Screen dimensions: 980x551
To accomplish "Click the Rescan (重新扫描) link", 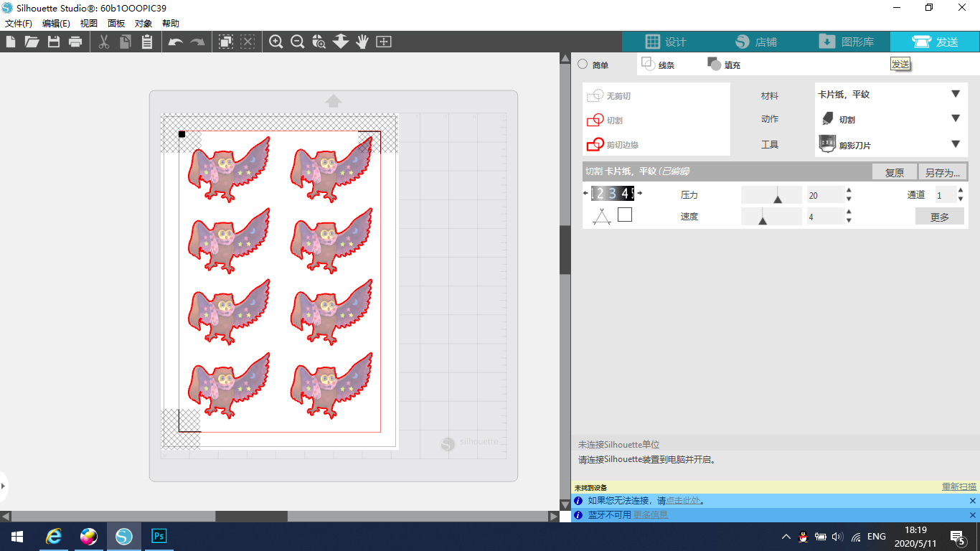I will point(959,487).
